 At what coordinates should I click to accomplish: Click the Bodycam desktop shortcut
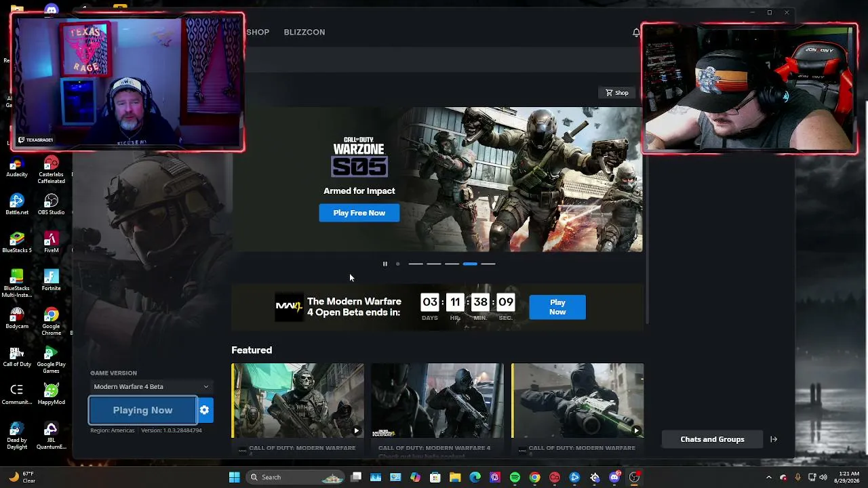point(17,318)
